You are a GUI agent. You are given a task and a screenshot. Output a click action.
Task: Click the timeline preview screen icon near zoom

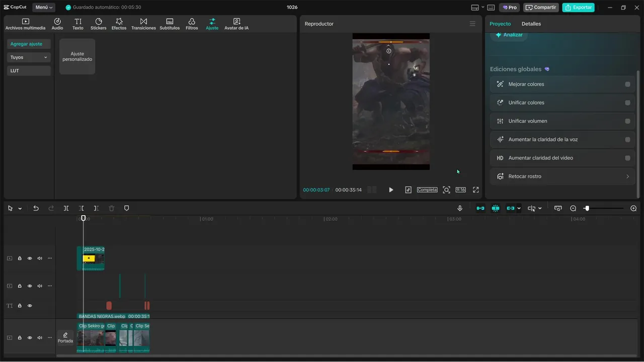[558, 208]
